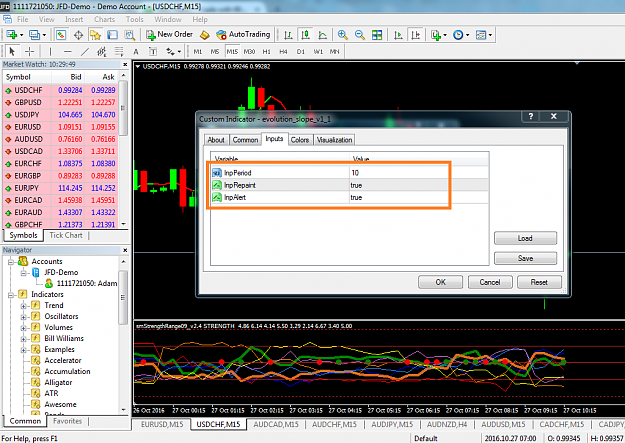Open the Charts menu
The image size is (625, 443).
[104, 19]
